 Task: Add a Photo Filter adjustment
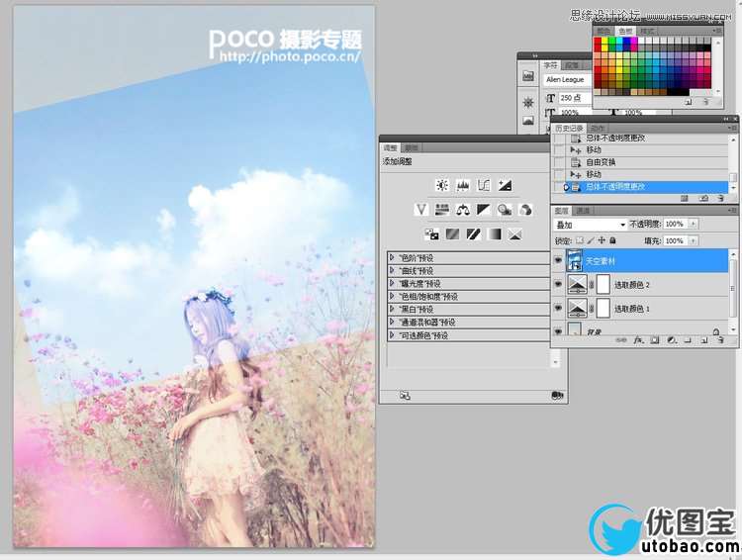click(505, 209)
